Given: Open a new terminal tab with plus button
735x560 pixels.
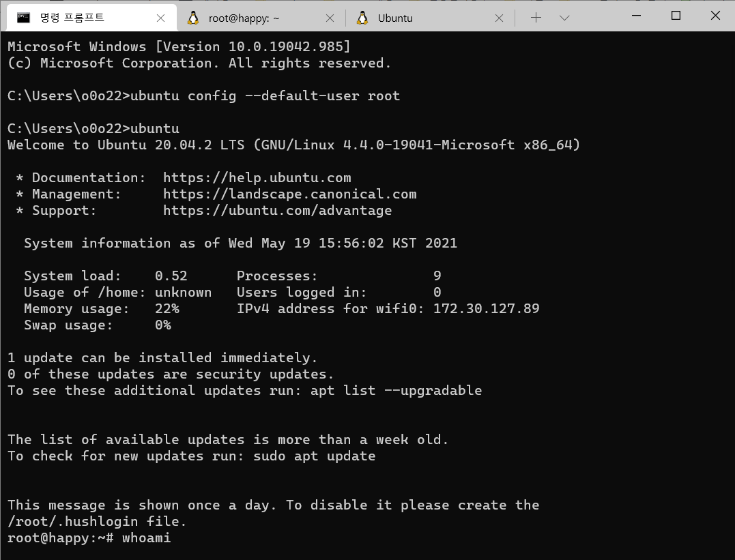Looking at the screenshot, I should [x=536, y=18].
